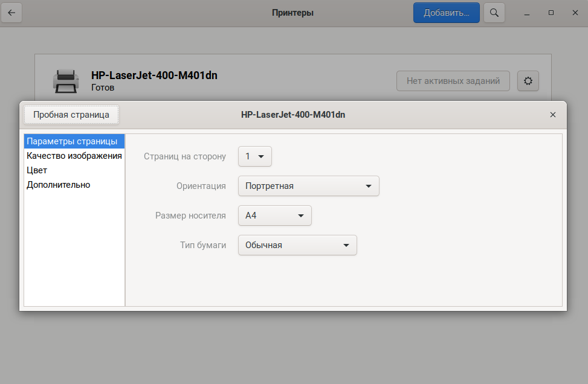This screenshot has width=588, height=384.
Task: Switch to Качество изображения section
Action: [74, 156]
